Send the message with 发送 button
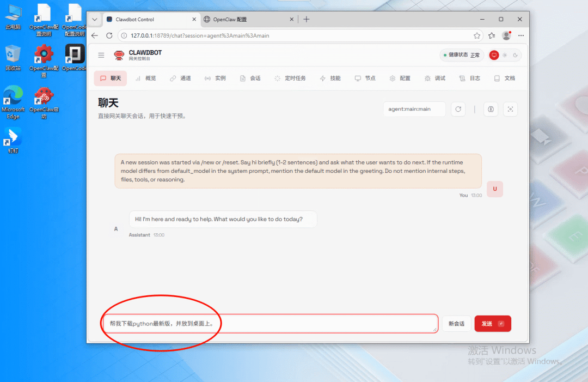This screenshot has width=588, height=382. (493, 324)
